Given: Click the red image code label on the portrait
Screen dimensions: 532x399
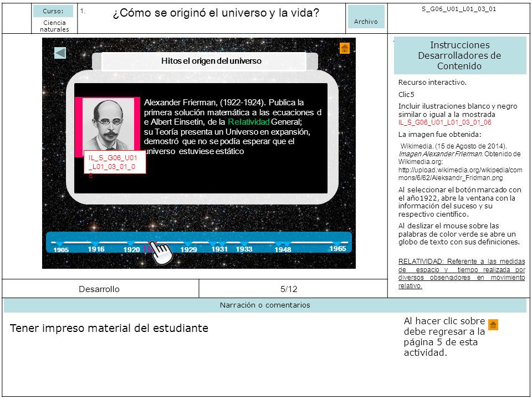Looking at the screenshot, I should pyautogui.click(x=115, y=162).
